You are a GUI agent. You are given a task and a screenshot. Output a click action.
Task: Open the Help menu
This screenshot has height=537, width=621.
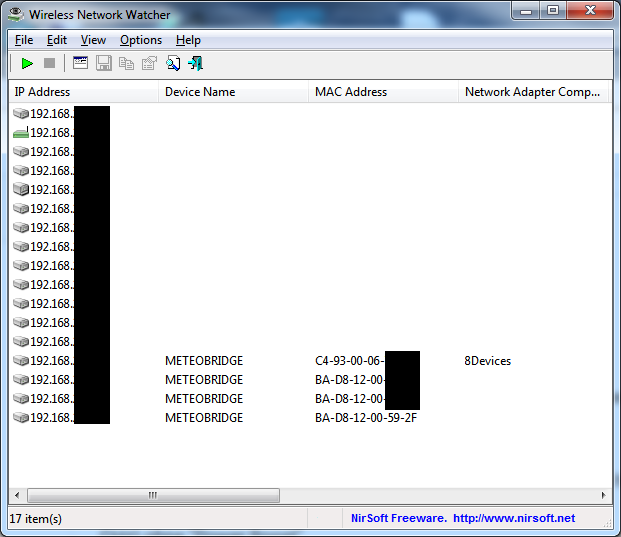pyautogui.click(x=188, y=40)
